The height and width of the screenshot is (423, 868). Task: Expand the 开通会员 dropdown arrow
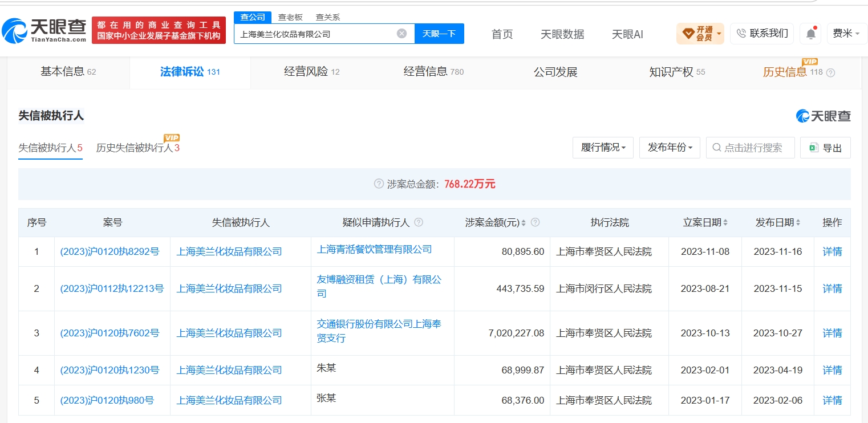coord(719,34)
